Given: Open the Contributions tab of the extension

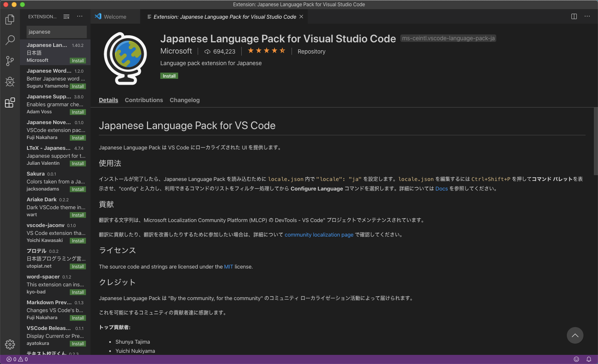Looking at the screenshot, I should tap(144, 100).
